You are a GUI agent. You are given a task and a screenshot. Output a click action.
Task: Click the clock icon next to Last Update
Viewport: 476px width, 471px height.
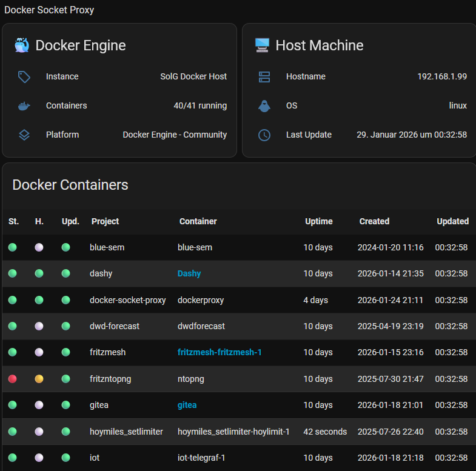point(264,135)
